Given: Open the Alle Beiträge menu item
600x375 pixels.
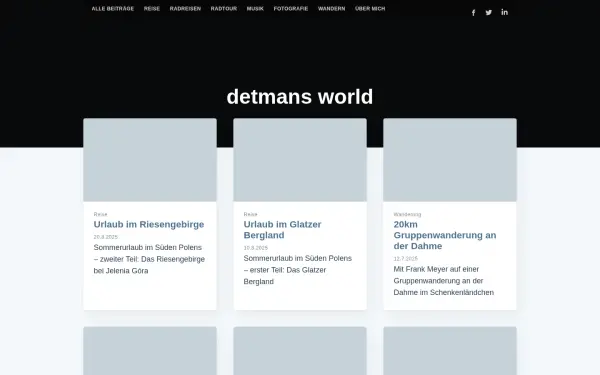Looking at the screenshot, I should click(113, 8).
